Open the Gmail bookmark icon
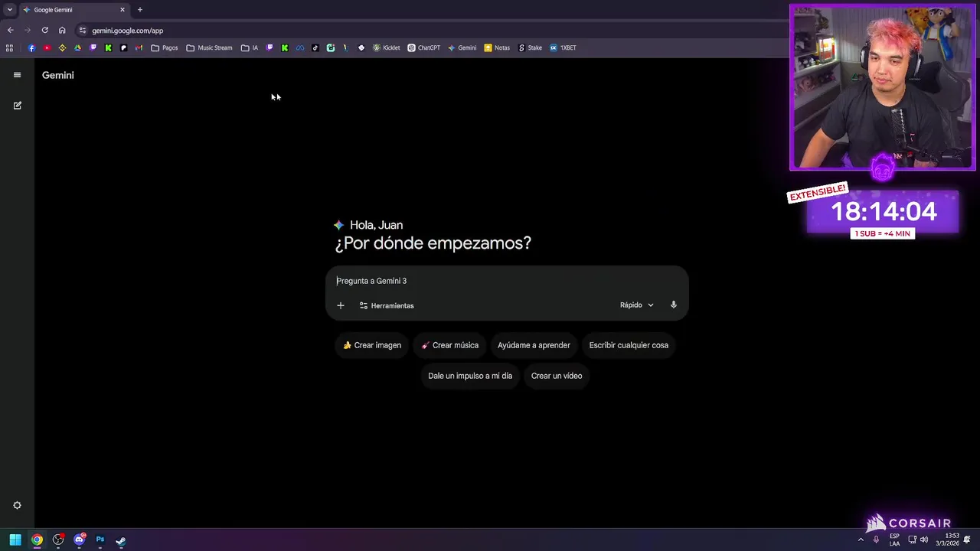The image size is (980, 551). [139, 47]
